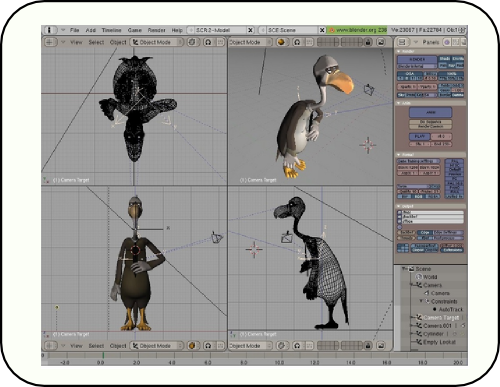Open buttons window type icon left of Panels
The image size is (500, 387).
tap(402, 42)
